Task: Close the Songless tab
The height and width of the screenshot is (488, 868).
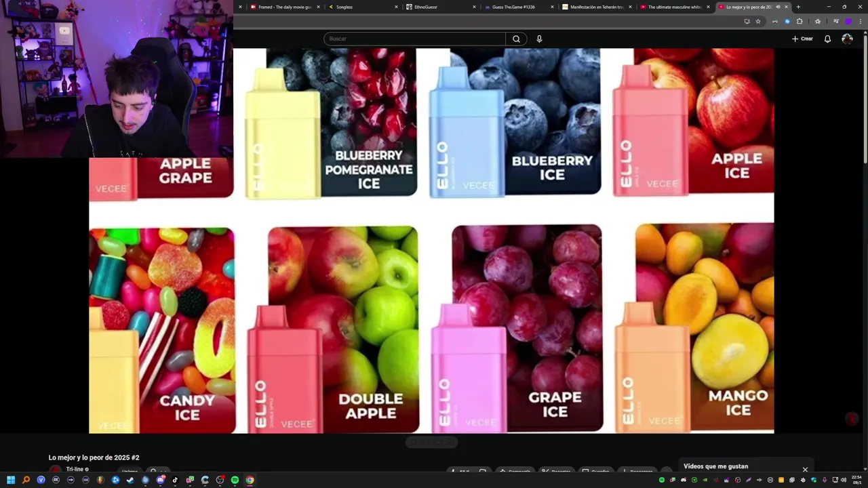Action: pyautogui.click(x=397, y=7)
